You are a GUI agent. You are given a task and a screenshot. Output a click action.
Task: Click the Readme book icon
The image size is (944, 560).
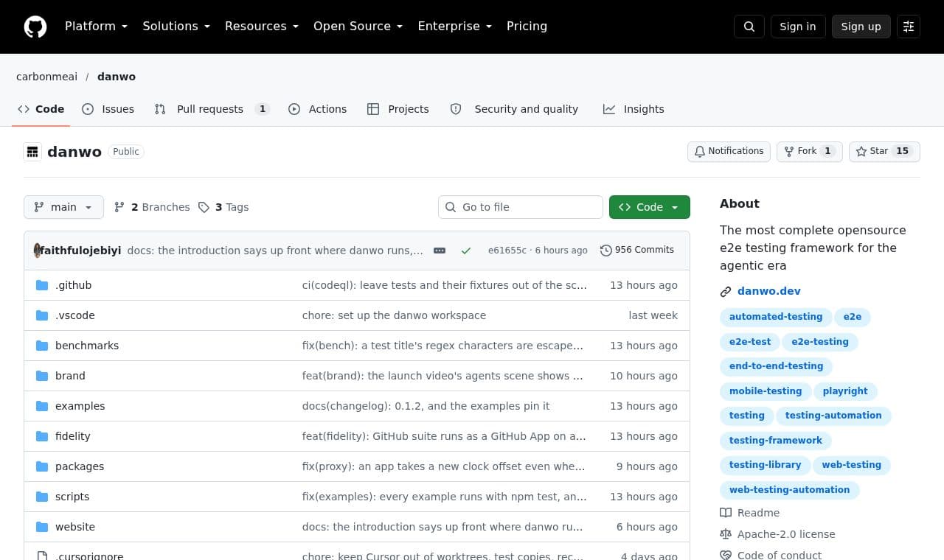(726, 513)
